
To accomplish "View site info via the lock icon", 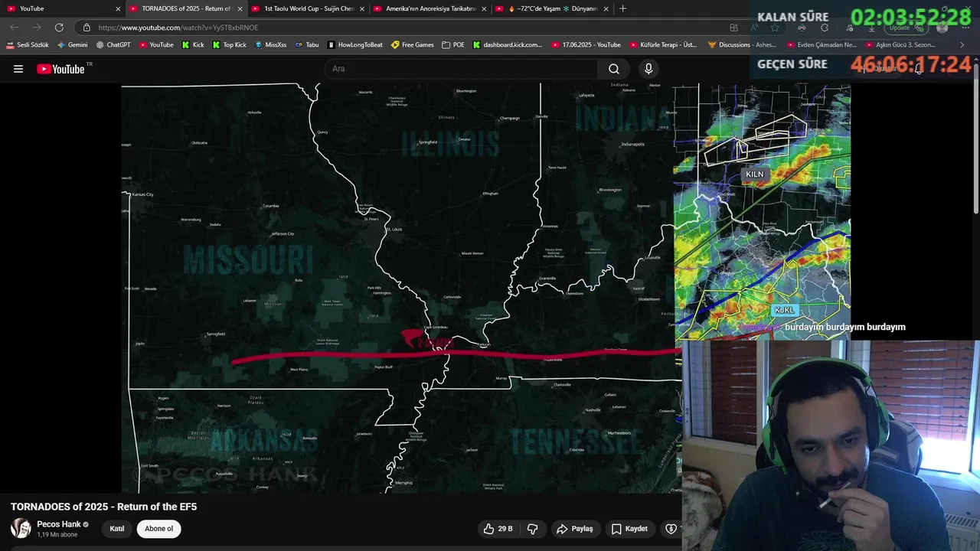I will 87,28.
